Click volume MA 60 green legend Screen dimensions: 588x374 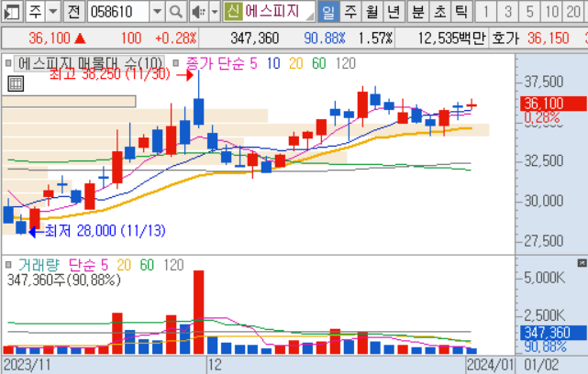coord(147,265)
